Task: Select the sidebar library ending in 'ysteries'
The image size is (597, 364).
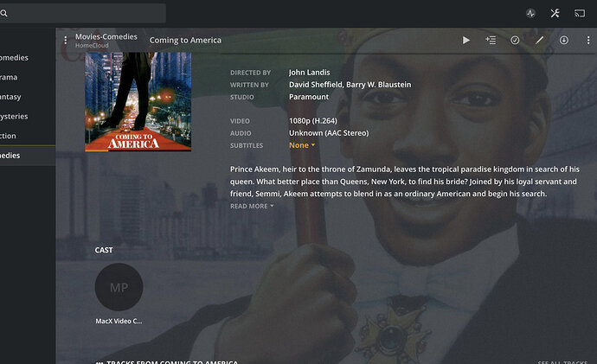Action: 14,116
